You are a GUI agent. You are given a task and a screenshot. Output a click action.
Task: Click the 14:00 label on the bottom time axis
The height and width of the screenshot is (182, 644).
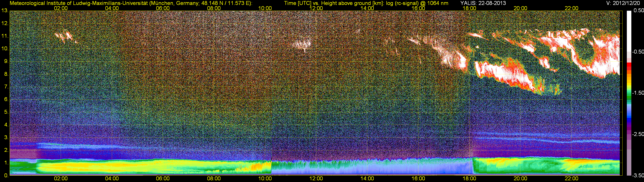367,179
